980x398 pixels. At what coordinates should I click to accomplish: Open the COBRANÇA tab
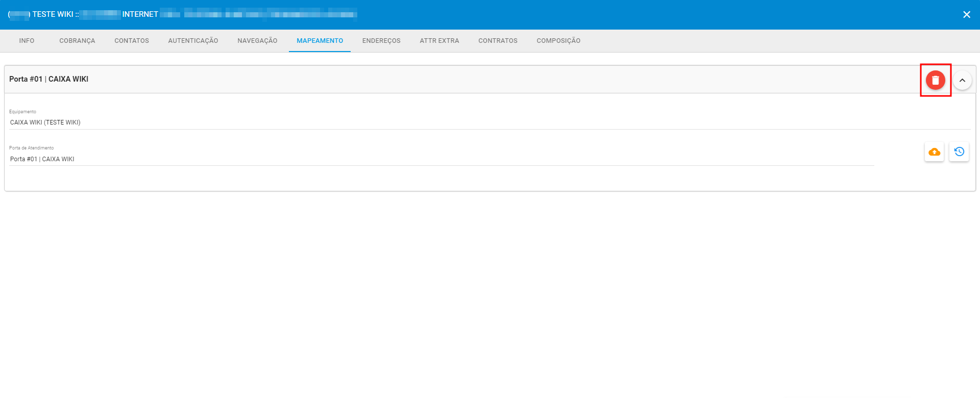[77, 41]
